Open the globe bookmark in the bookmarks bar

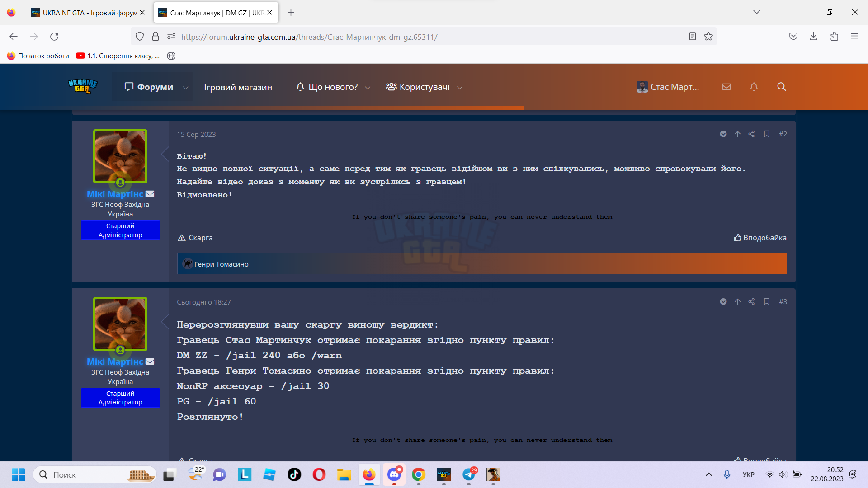(x=171, y=56)
